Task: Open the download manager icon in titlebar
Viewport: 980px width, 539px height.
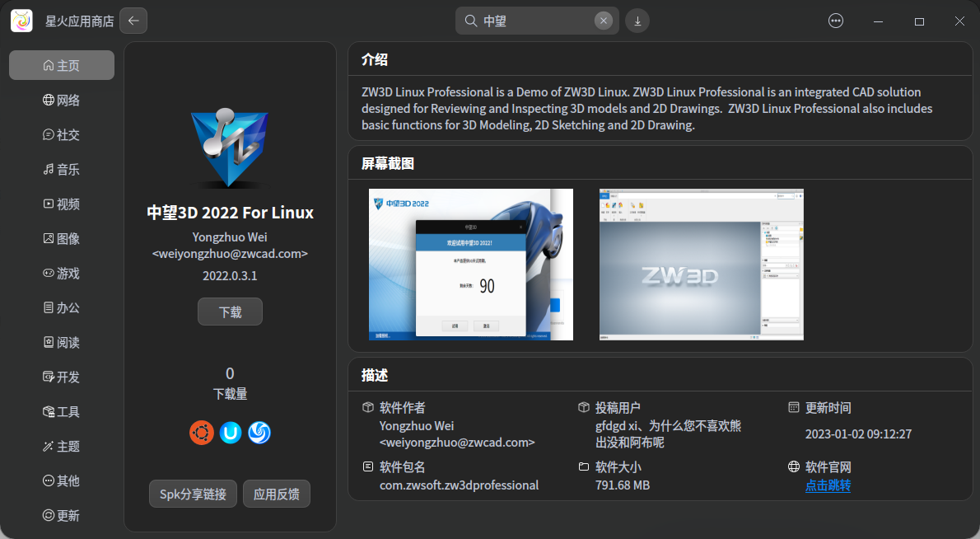Action: point(637,21)
